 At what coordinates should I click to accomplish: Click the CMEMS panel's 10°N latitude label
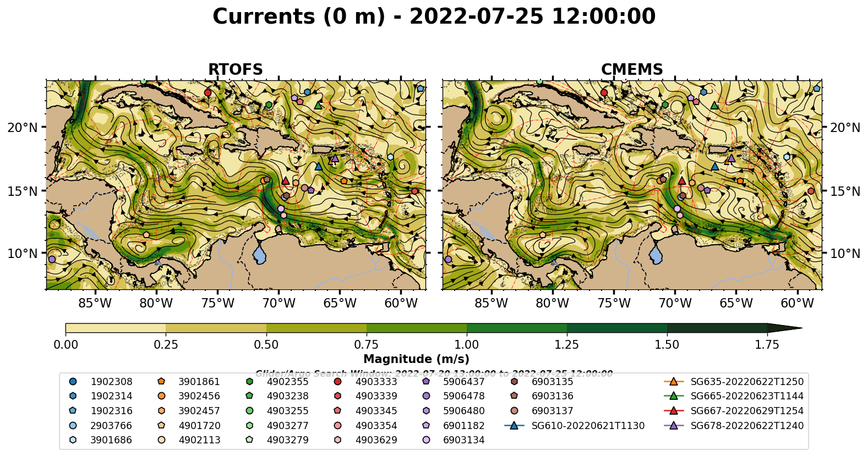[845, 254]
